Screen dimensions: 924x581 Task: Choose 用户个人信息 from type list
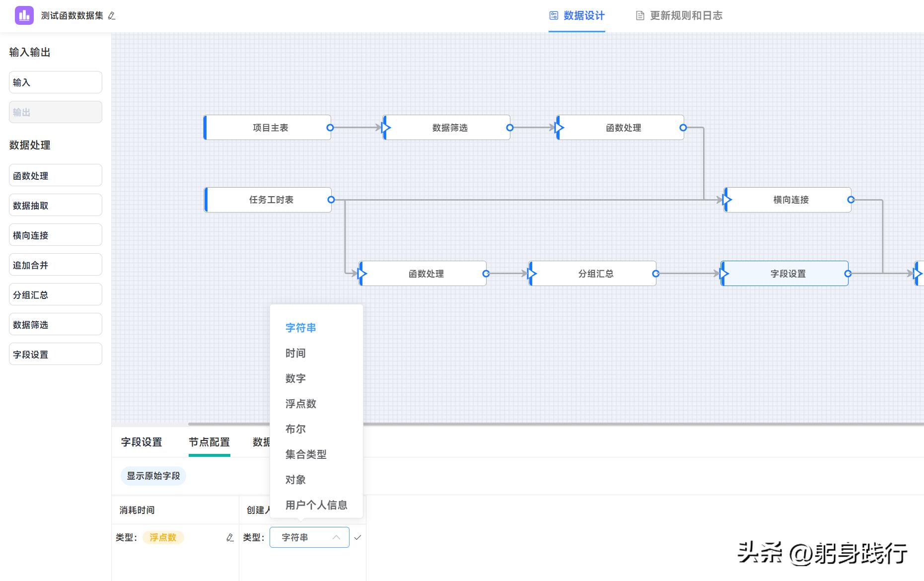316,505
